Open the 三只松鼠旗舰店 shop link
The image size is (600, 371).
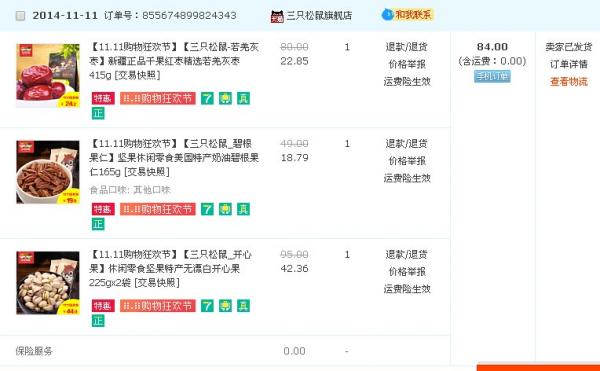click(x=319, y=16)
